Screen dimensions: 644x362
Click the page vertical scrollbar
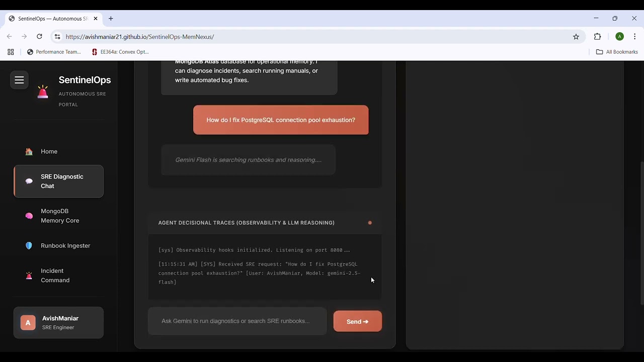tap(641, 233)
